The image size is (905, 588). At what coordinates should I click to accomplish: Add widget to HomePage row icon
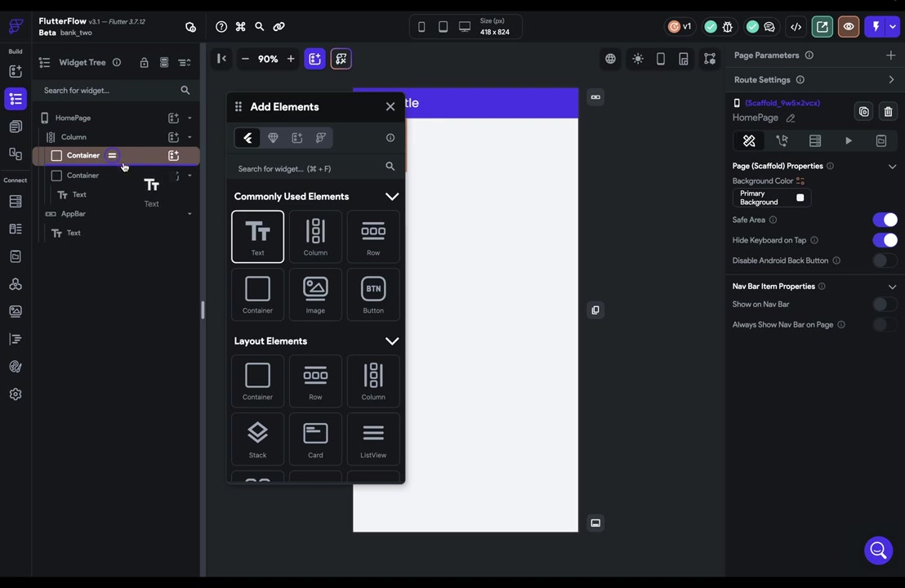(173, 118)
